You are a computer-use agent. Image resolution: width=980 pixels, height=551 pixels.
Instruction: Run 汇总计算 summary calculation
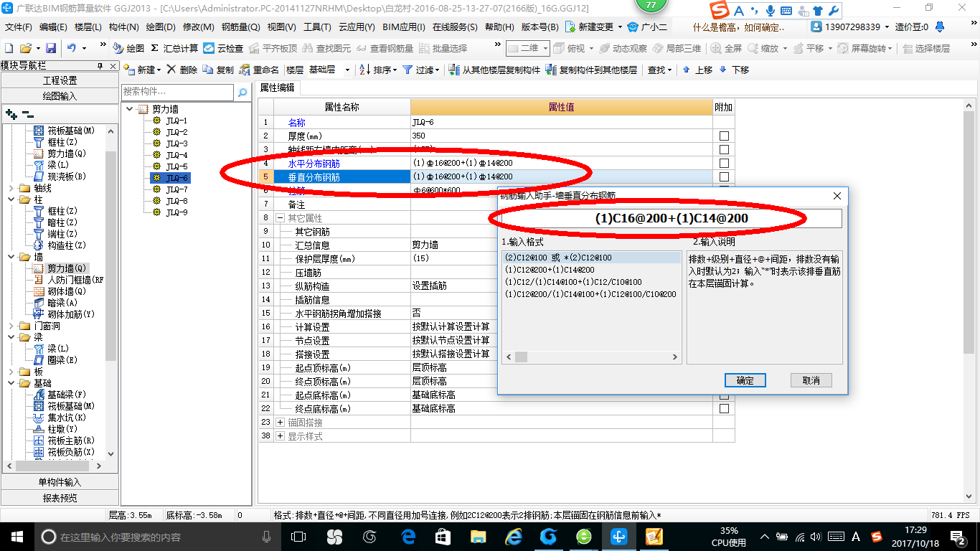[174, 48]
